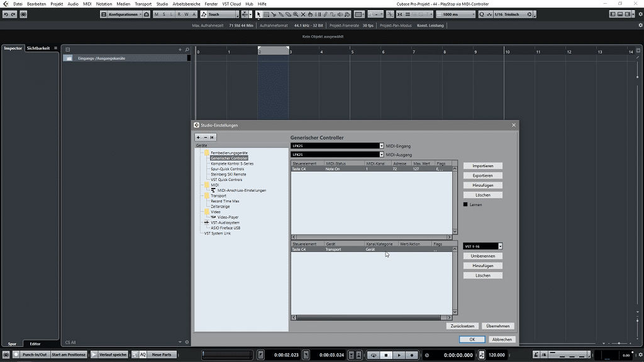Screen dimensions: 644x362
Task: Click the tempo value 120.000
Action: click(496, 355)
